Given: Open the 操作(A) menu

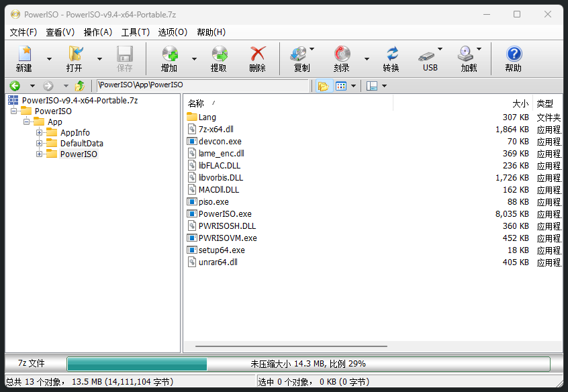Looking at the screenshot, I should [x=98, y=32].
